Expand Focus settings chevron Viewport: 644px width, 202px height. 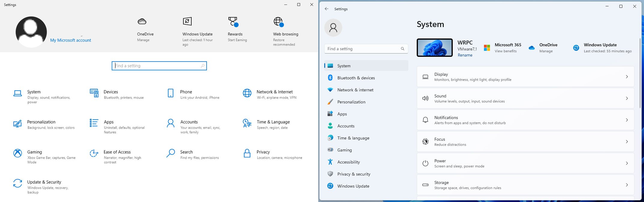pos(627,142)
